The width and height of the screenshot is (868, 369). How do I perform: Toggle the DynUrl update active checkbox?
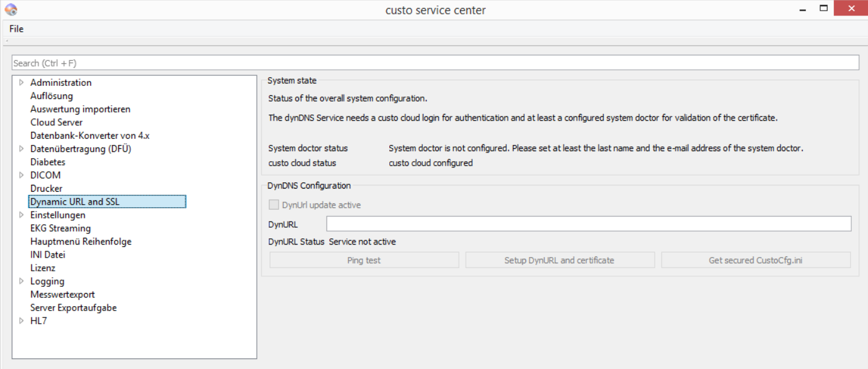coord(274,205)
